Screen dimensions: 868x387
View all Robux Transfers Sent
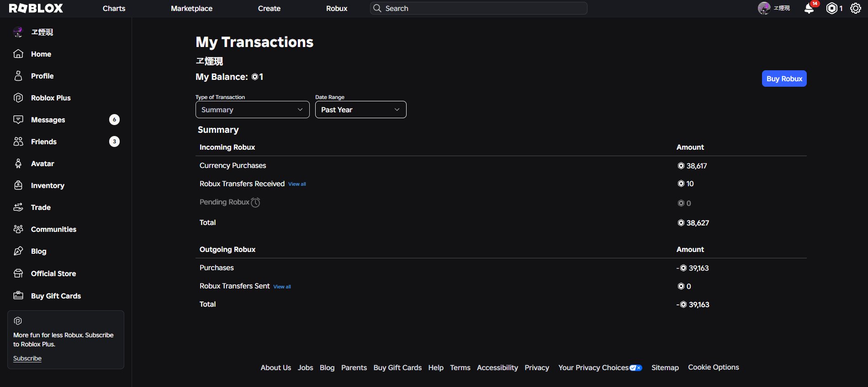282,287
